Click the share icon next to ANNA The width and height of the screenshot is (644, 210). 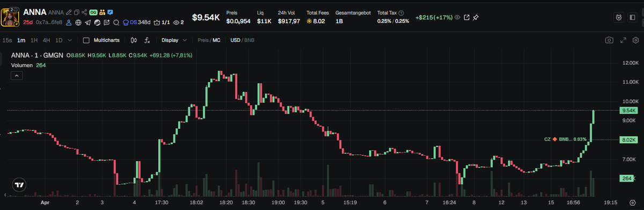click(84, 12)
